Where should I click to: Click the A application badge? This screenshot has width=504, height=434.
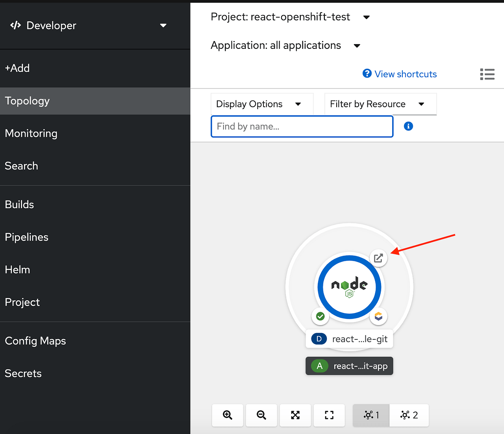tap(320, 366)
